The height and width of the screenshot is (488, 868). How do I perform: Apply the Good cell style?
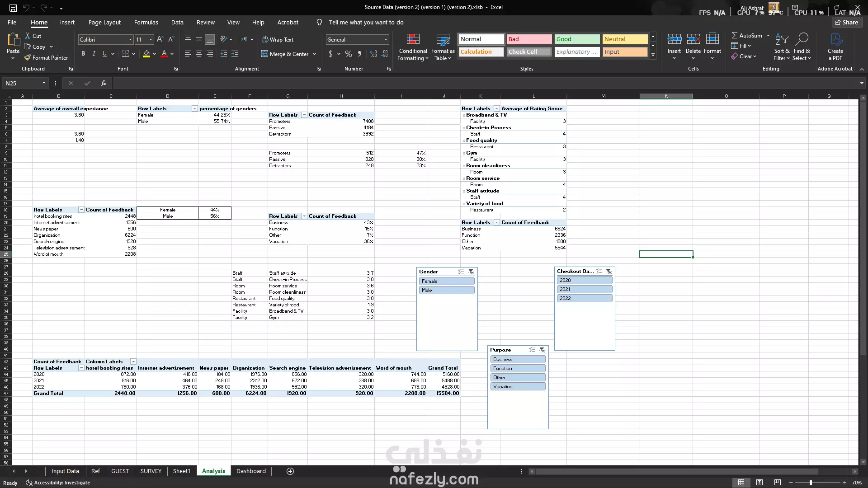576,39
